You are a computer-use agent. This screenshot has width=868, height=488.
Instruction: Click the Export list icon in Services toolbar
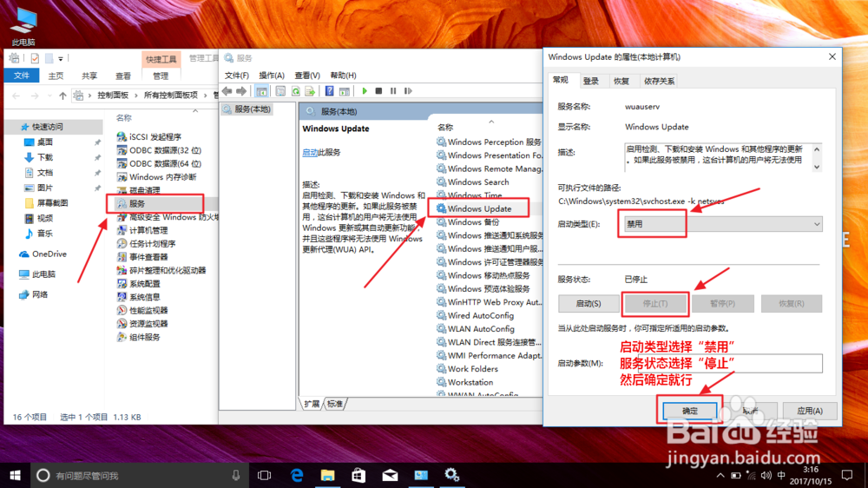310,91
